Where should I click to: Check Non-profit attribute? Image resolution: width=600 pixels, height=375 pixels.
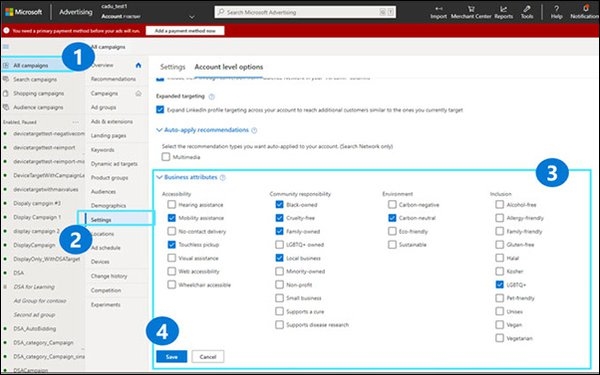click(x=279, y=285)
